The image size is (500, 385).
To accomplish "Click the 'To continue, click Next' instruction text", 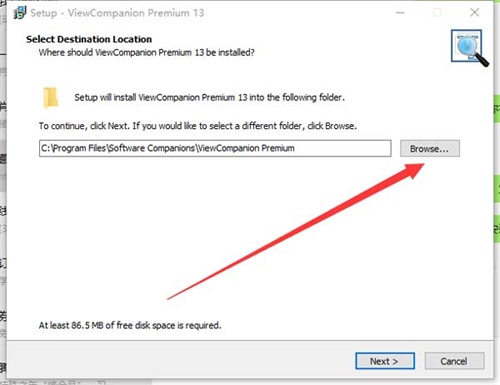I will click(198, 126).
